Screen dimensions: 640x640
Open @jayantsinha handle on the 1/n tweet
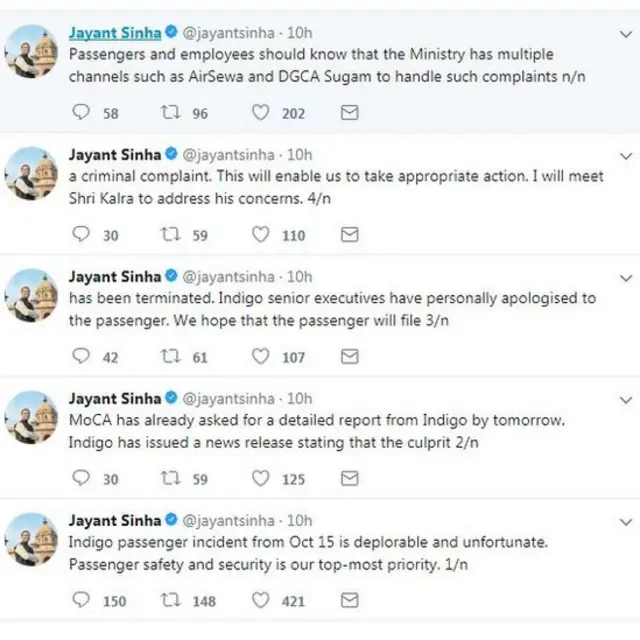(x=231, y=521)
